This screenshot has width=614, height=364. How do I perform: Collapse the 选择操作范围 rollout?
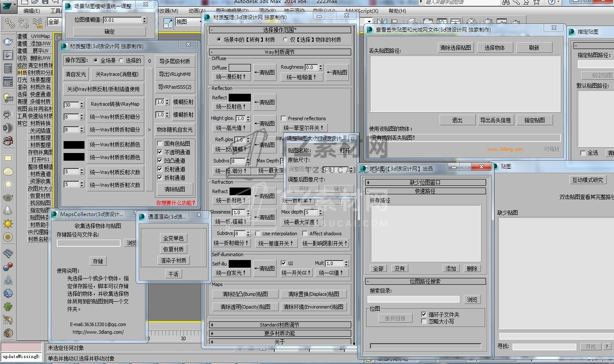click(280, 30)
